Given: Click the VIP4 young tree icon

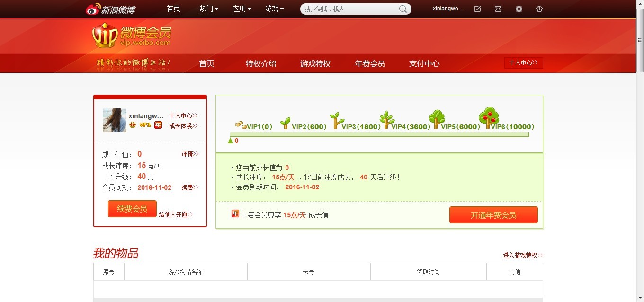Looking at the screenshot, I should click(x=386, y=120).
